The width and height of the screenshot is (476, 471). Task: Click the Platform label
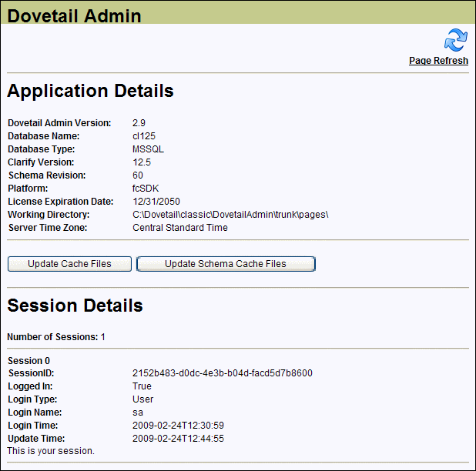pos(28,189)
